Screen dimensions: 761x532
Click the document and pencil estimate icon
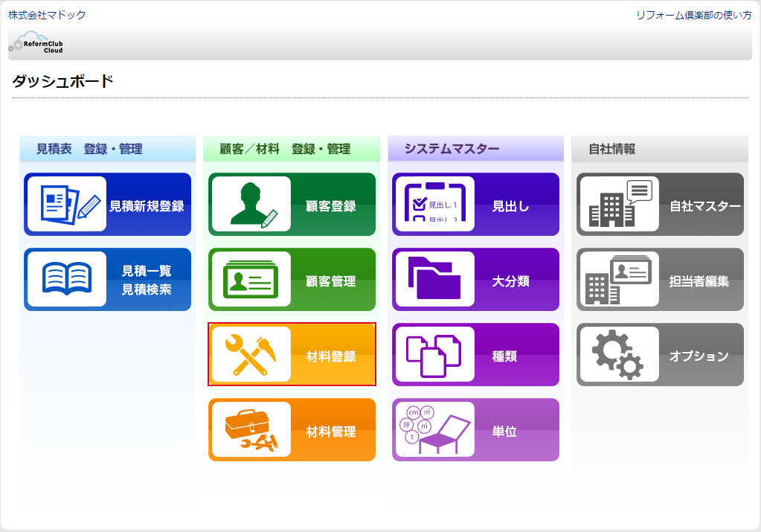point(67,205)
